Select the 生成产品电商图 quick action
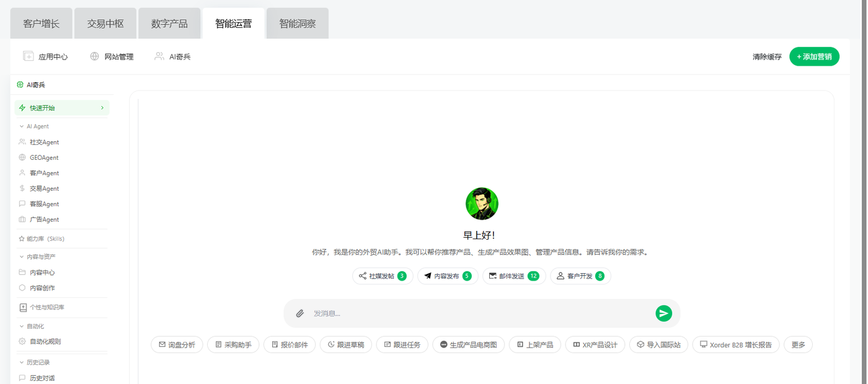 tap(469, 344)
